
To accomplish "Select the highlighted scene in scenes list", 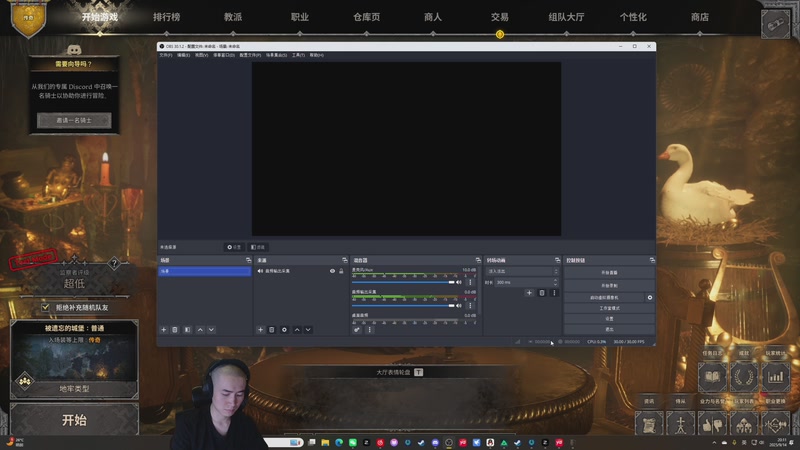I will (x=205, y=271).
